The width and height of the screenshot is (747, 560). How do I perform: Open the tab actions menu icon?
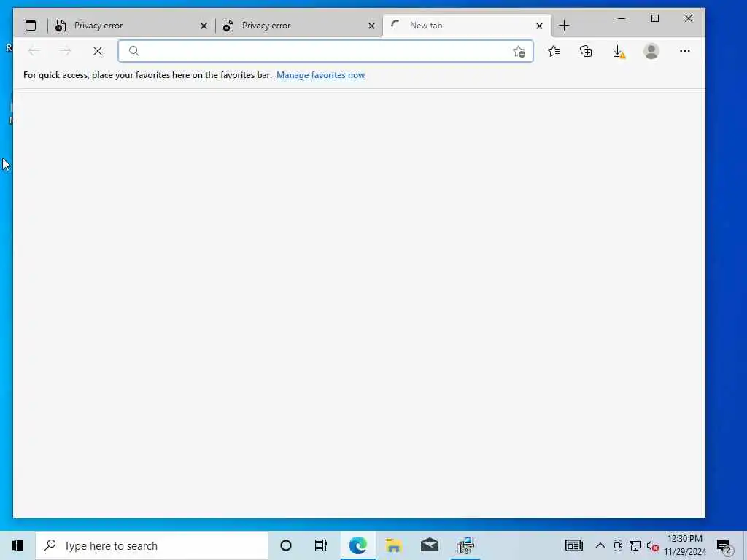(31, 26)
